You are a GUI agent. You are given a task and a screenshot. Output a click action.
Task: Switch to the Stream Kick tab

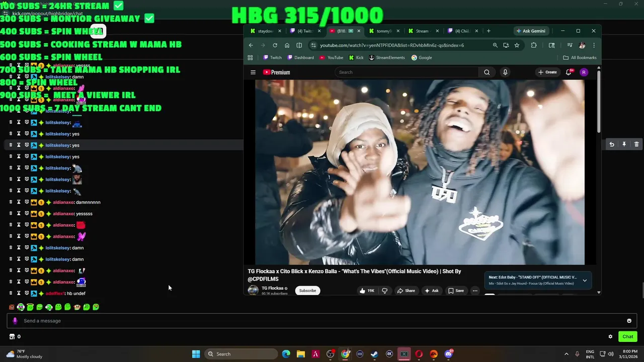(423, 31)
